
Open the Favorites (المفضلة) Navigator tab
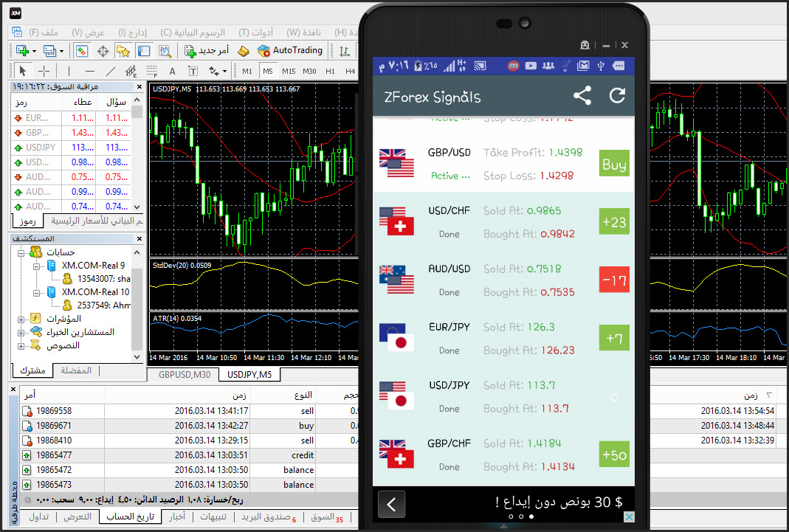(x=76, y=370)
